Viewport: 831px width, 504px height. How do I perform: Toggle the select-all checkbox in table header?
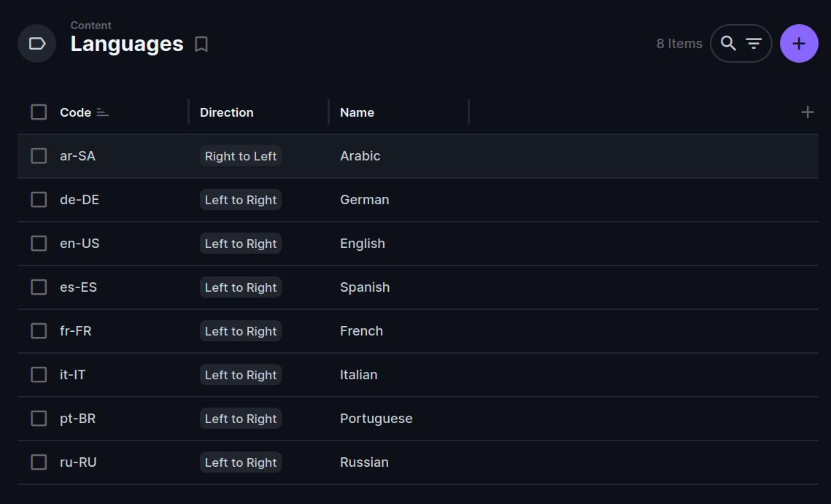(39, 112)
